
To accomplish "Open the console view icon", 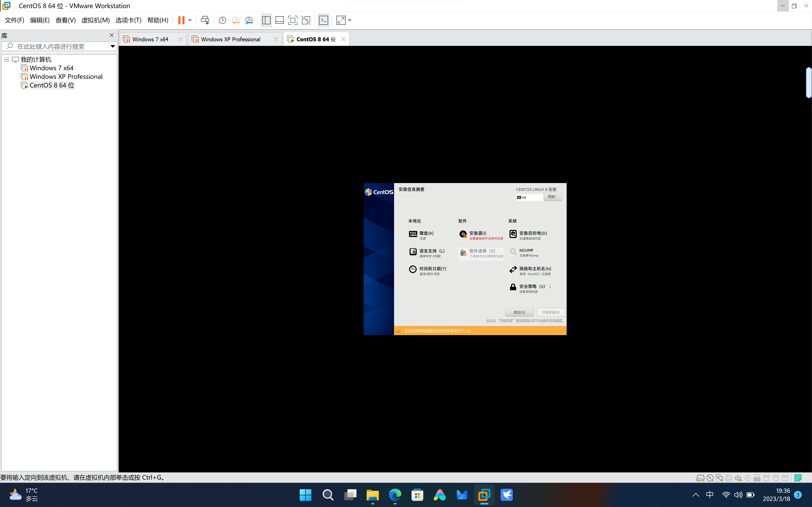I will point(324,20).
